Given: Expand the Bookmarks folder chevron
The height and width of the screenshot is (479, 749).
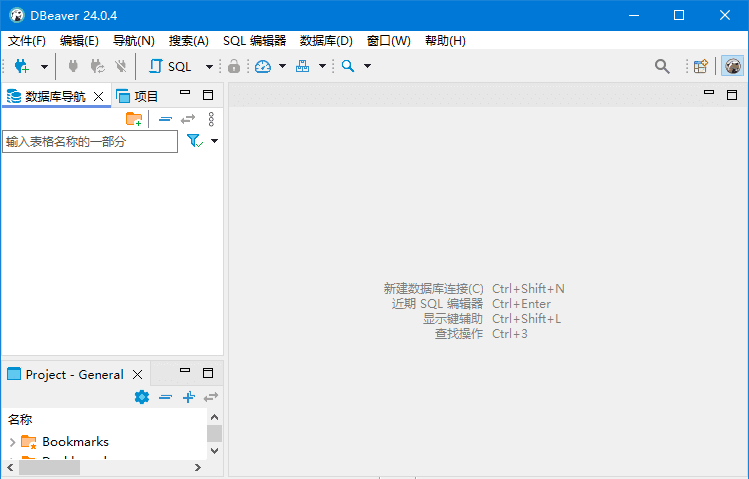Looking at the screenshot, I should pyautogui.click(x=12, y=442).
